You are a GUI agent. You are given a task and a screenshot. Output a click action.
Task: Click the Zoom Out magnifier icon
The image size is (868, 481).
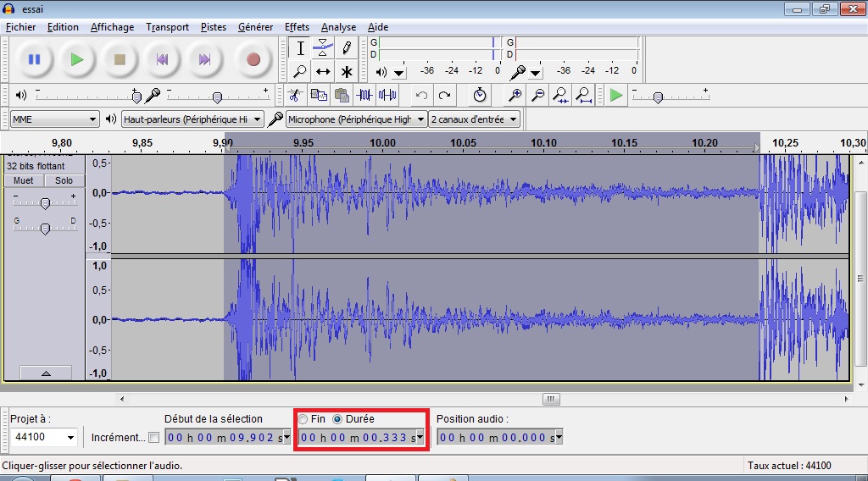point(537,95)
